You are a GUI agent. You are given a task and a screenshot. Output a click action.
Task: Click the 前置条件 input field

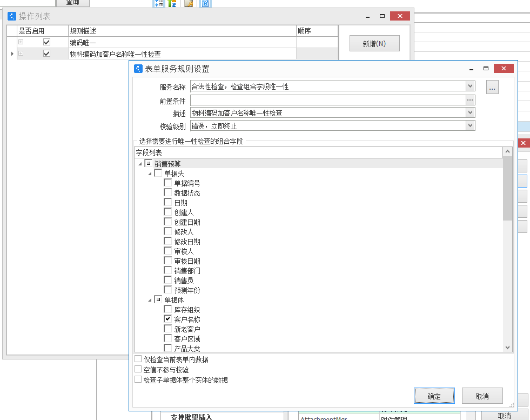pyautogui.click(x=327, y=100)
